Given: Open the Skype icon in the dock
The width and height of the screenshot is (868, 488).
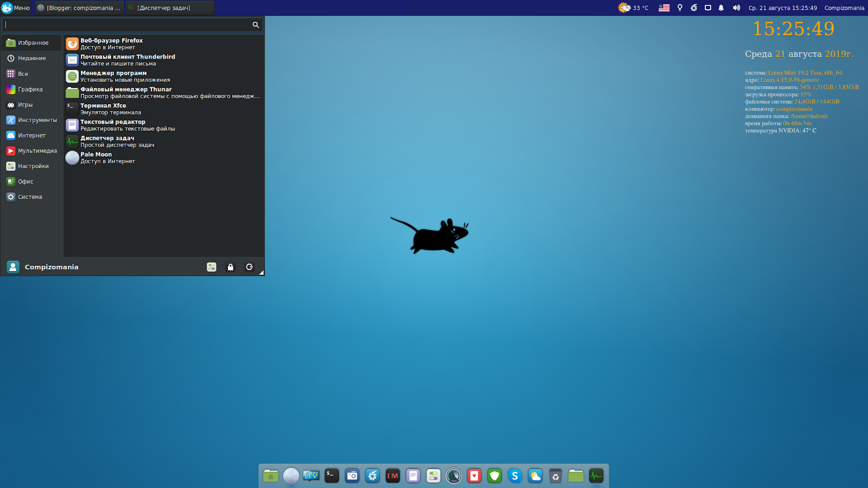Looking at the screenshot, I should (x=515, y=476).
